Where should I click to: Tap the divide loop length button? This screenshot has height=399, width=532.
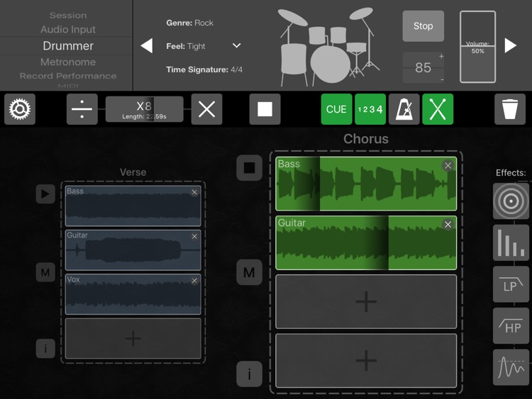[82, 109]
